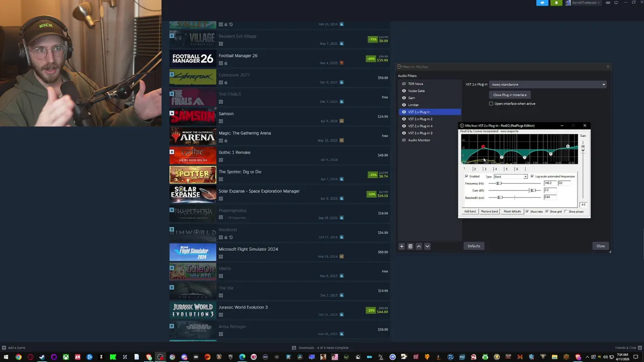Toggle the 'Show tabs' checkbox in ReaEQ
The image size is (644, 362).
(x=527, y=212)
